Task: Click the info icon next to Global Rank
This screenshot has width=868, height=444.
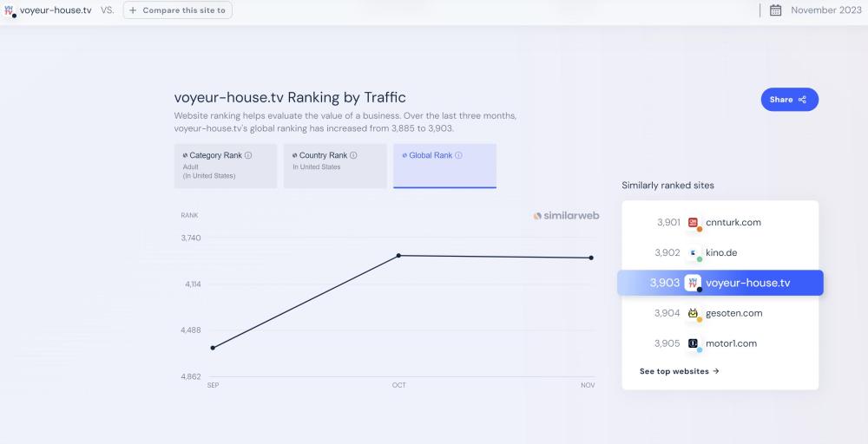Action: click(x=458, y=155)
